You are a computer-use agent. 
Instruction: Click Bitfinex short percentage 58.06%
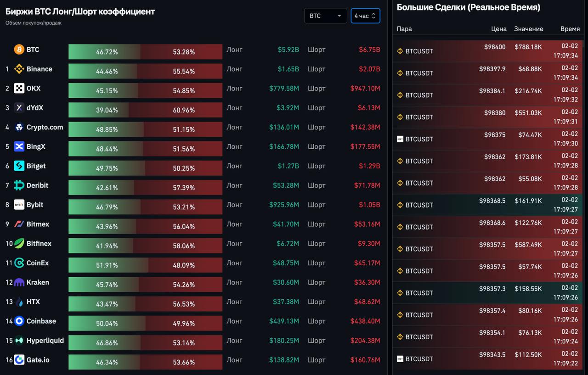coord(184,246)
